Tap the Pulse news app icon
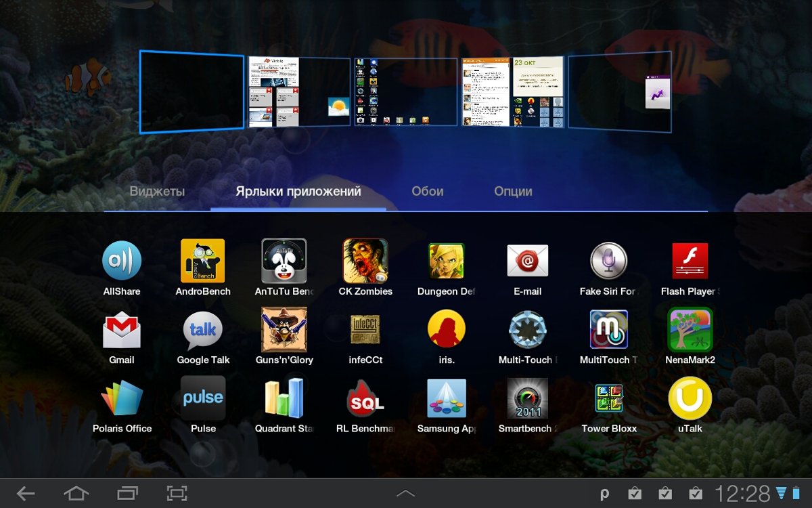The height and width of the screenshot is (508, 812). tap(203, 398)
